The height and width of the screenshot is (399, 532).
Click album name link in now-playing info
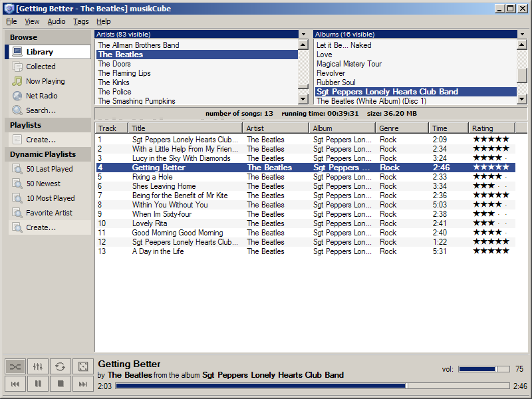pyautogui.click(x=273, y=375)
